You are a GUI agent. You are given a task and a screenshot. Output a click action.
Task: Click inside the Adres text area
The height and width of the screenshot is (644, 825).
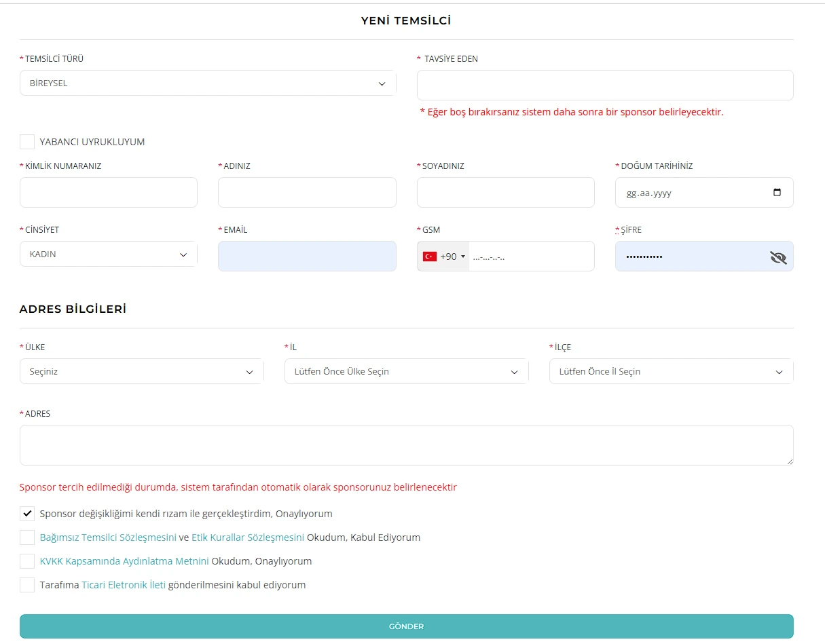click(x=406, y=445)
